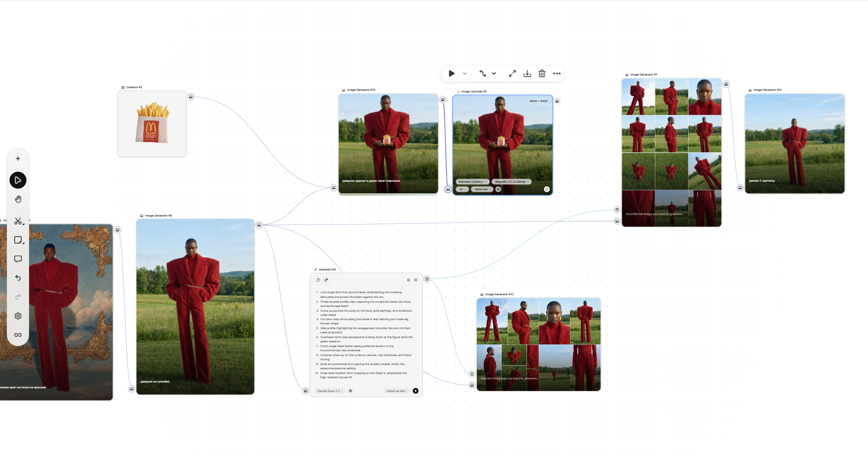This screenshot has height=457, width=868.
Task: Toggle sparkle AI mode in Assistant #2
Action: (x=326, y=280)
